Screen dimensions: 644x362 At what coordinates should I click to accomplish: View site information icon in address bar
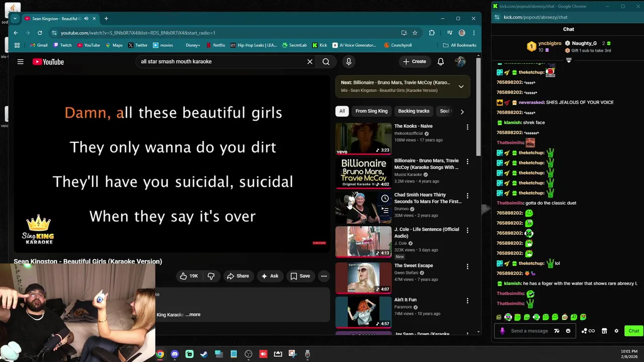pyautogui.click(x=54, y=33)
